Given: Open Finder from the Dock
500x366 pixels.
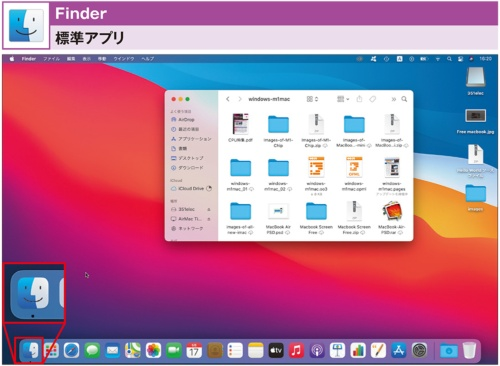Looking at the screenshot, I should [31, 350].
